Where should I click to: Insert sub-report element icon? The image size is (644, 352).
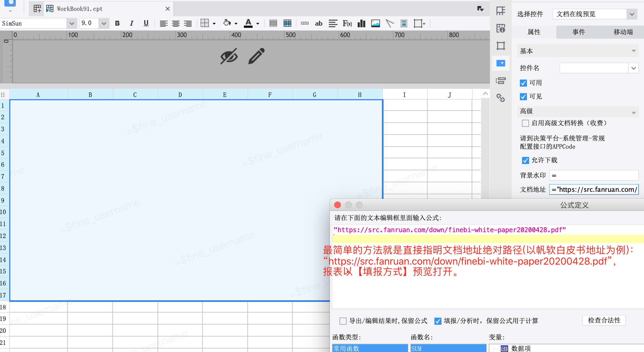(404, 23)
